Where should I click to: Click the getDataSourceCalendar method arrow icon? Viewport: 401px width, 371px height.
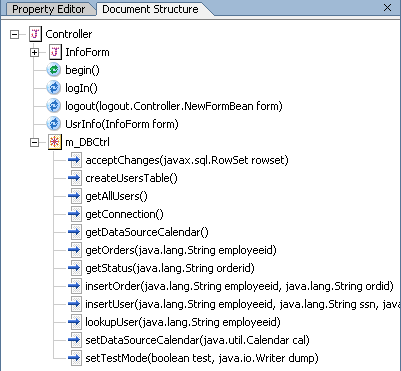[x=75, y=232]
